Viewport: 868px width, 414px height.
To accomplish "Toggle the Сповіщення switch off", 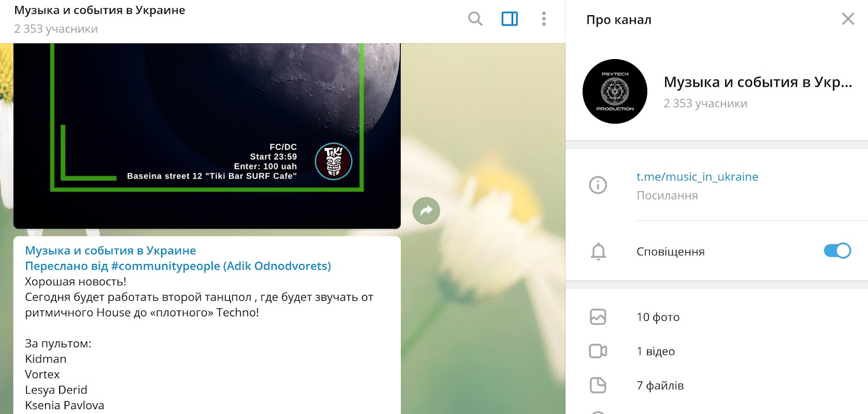I will click(837, 251).
